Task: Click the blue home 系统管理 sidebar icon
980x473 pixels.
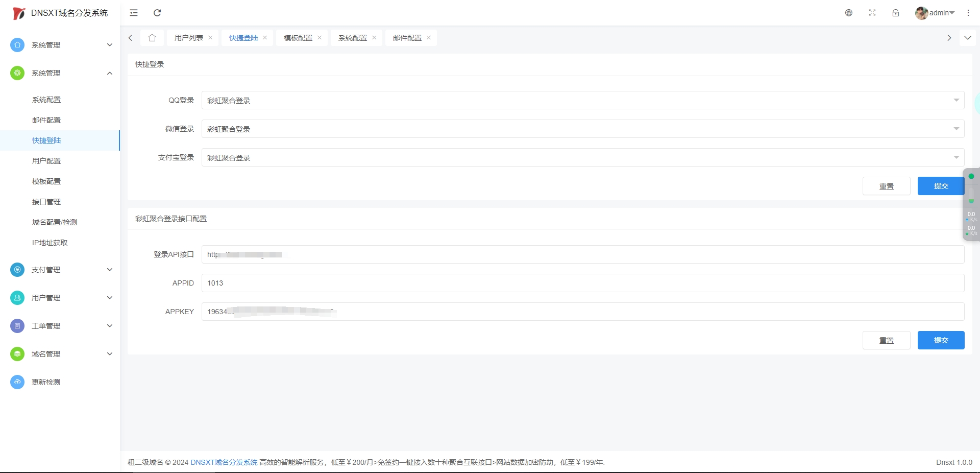Action: (x=17, y=45)
